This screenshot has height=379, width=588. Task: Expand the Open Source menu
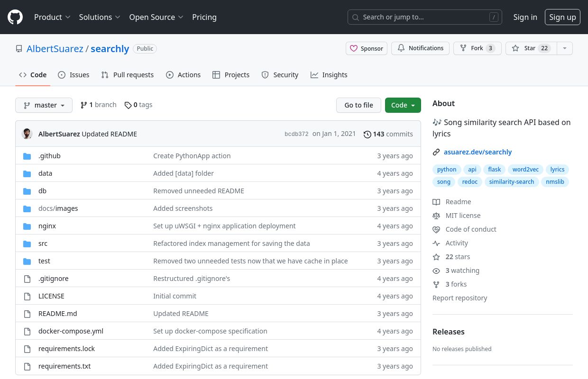(156, 17)
